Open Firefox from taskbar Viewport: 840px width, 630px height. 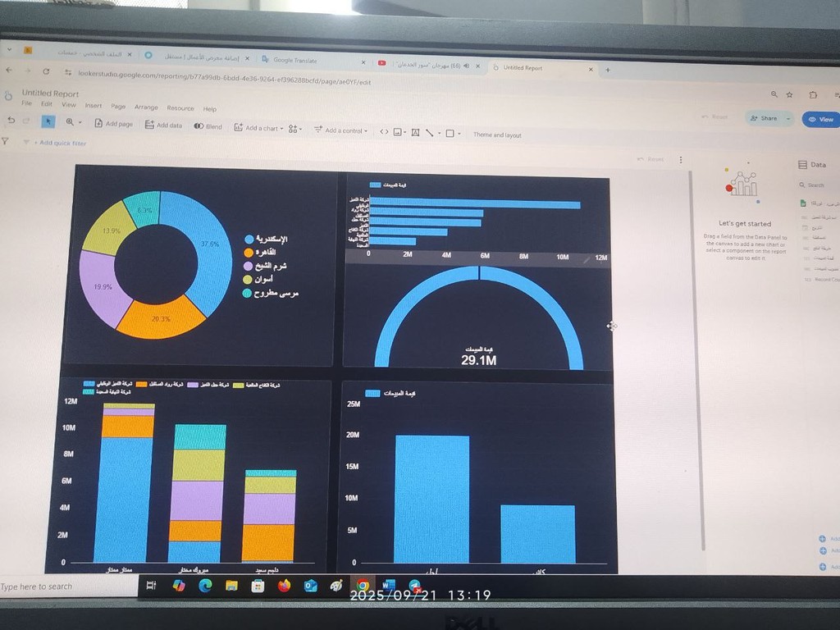click(284, 586)
